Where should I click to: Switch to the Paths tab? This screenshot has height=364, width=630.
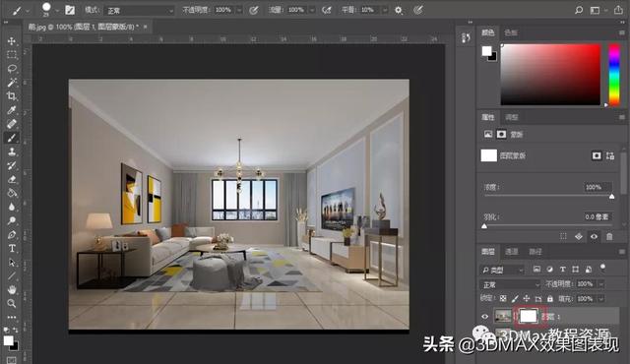point(535,252)
